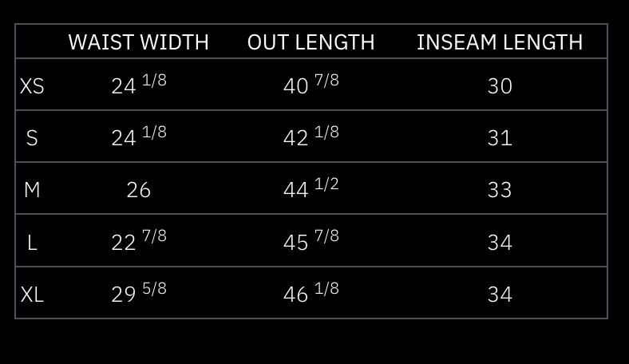Click the L waist width value 22 7/8
629x364 pixels.
coord(138,241)
